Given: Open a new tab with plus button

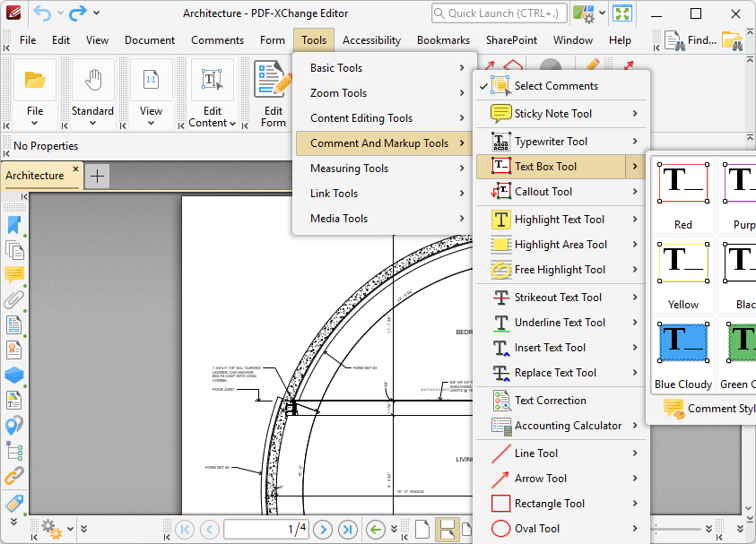Looking at the screenshot, I should [x=97, y=176].
